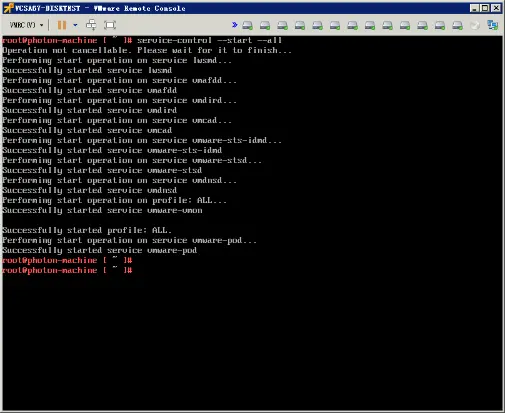Click 'Performing start operation on service vmware-sts-idmd' line
Image resolution: width=505 pixels, height=413 pixels.
(x=142, y=140)
